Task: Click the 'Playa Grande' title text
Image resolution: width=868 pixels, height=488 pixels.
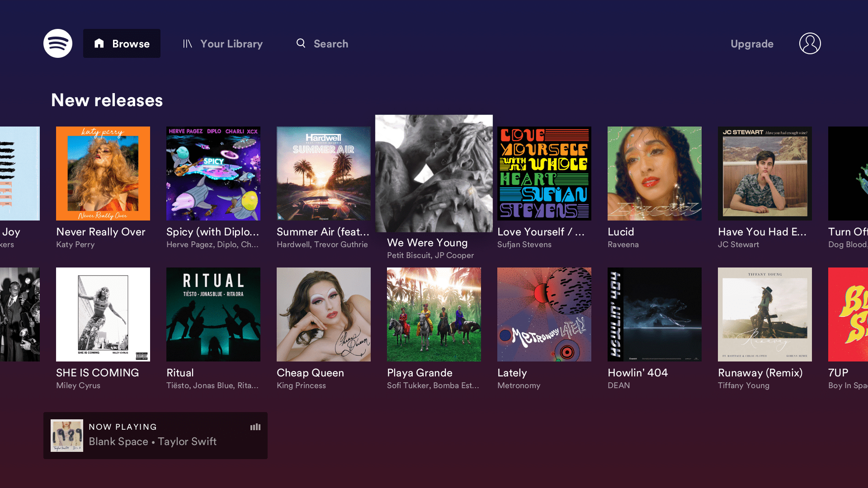Action: (x=420, y=373)
